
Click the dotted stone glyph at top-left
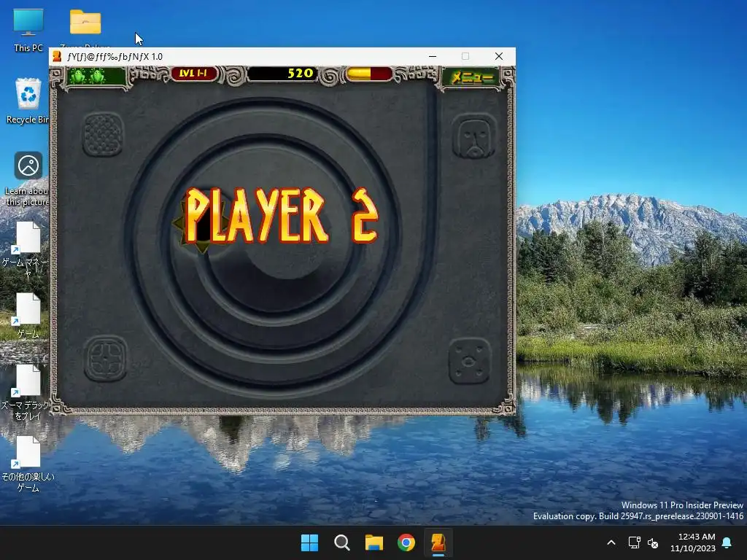point(104,134)
